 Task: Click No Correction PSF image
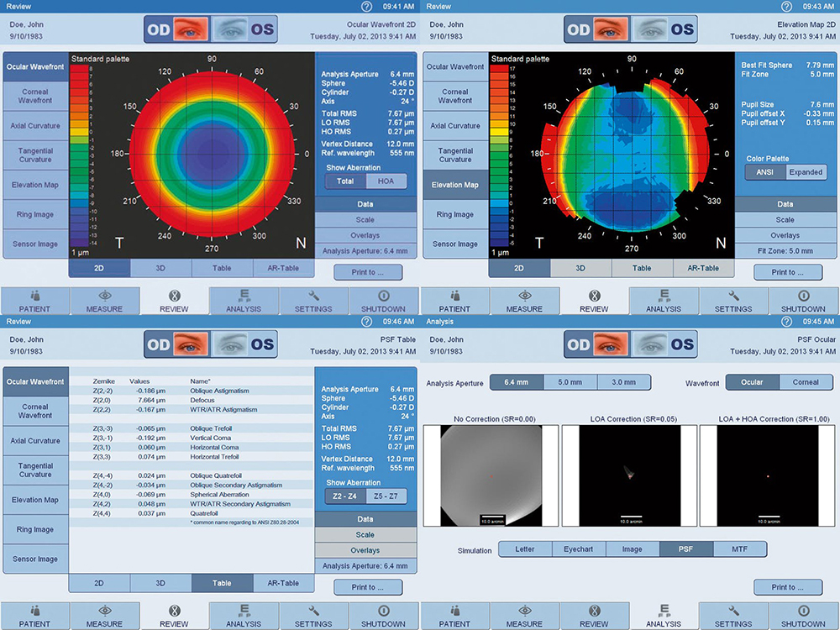click(x=491, y=475)
